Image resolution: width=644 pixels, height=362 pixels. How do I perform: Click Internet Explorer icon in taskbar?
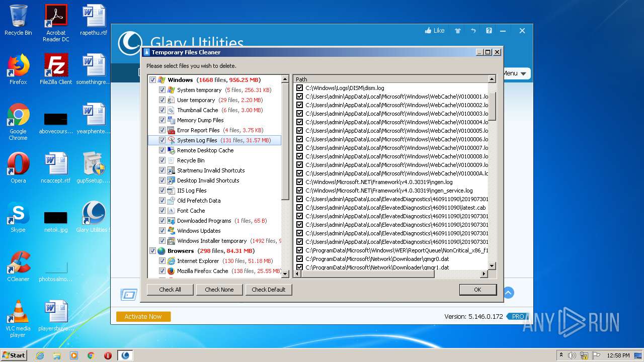[40, 355]
